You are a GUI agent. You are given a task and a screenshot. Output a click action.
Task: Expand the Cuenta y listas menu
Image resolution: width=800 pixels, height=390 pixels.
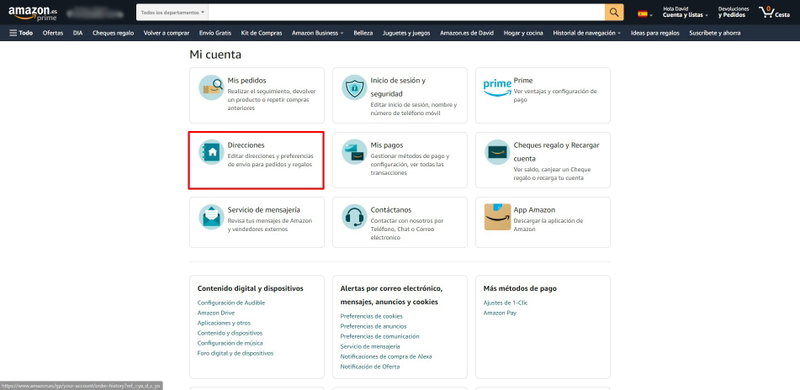[x=685, y=12]
